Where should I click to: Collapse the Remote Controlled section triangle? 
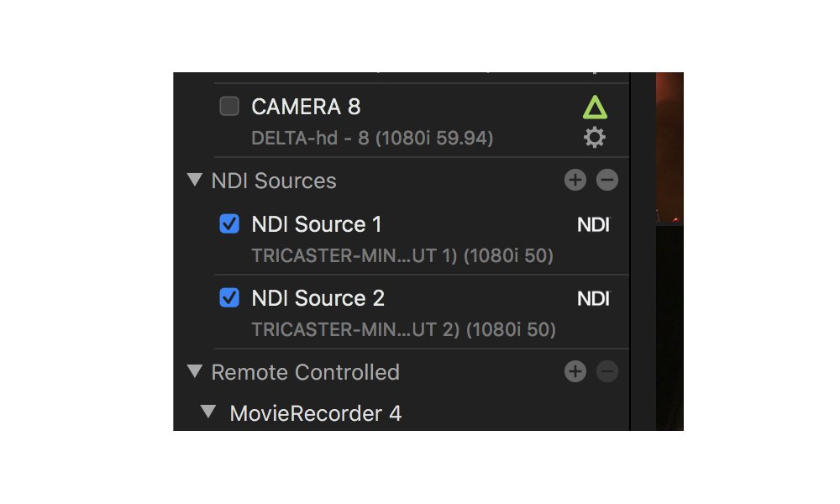pyautogui.click(x=195, y=371)
